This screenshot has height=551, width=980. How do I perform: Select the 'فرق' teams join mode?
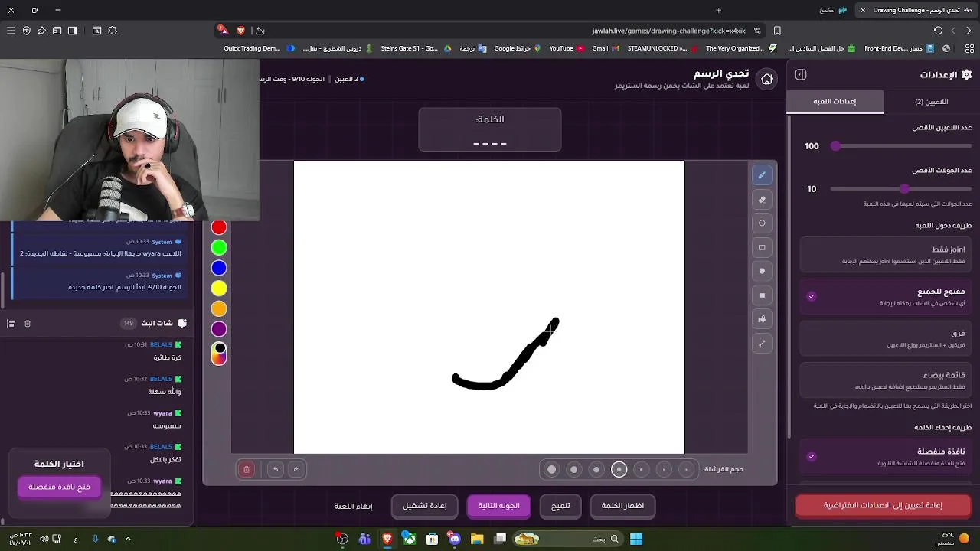(886, 339)
